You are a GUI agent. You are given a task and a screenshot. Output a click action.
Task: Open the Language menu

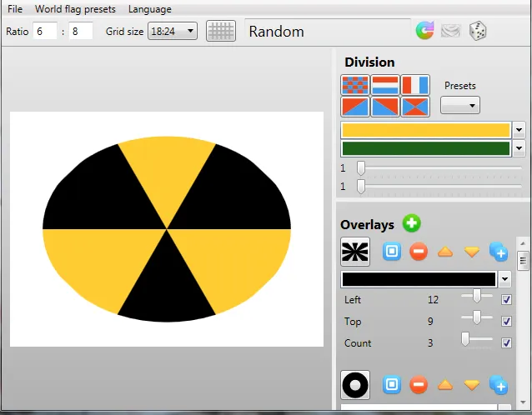(x=149, y=9)
